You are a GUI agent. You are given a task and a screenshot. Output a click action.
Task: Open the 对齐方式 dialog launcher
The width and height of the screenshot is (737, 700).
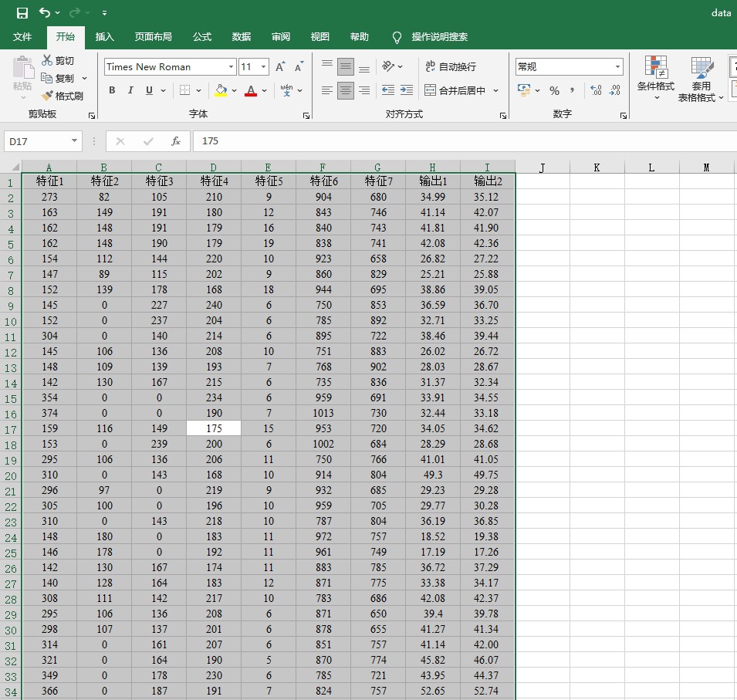click(503, 116)
